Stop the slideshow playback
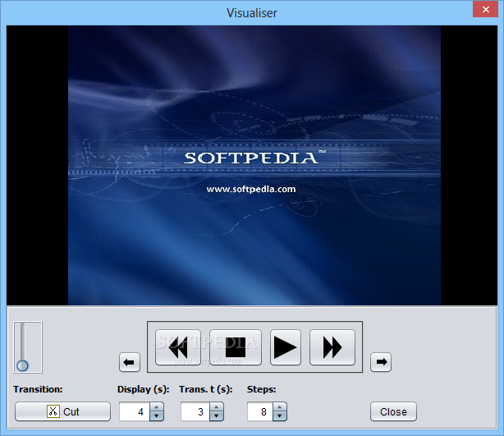The image size is (504, 436). pyautogui.click(x=236, y=347)
